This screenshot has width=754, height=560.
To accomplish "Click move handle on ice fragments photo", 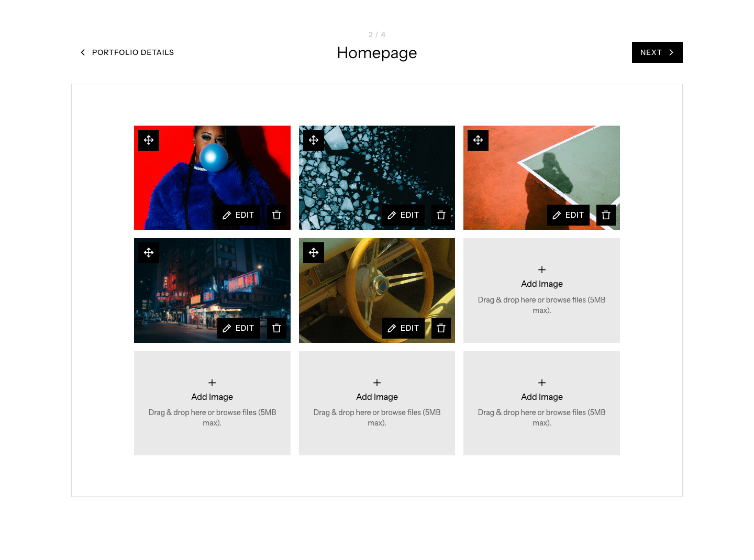I will tap(314, 140).
